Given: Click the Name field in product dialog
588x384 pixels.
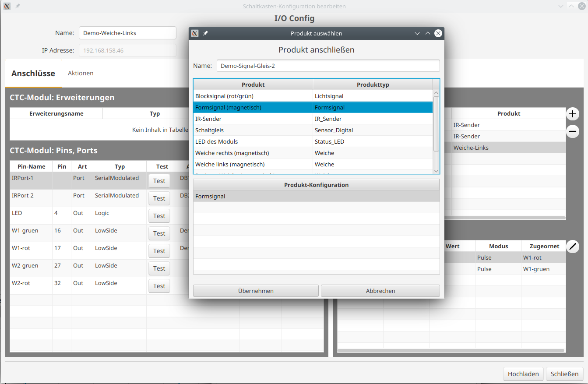Looking at the screenshot, I should point(328,66).
